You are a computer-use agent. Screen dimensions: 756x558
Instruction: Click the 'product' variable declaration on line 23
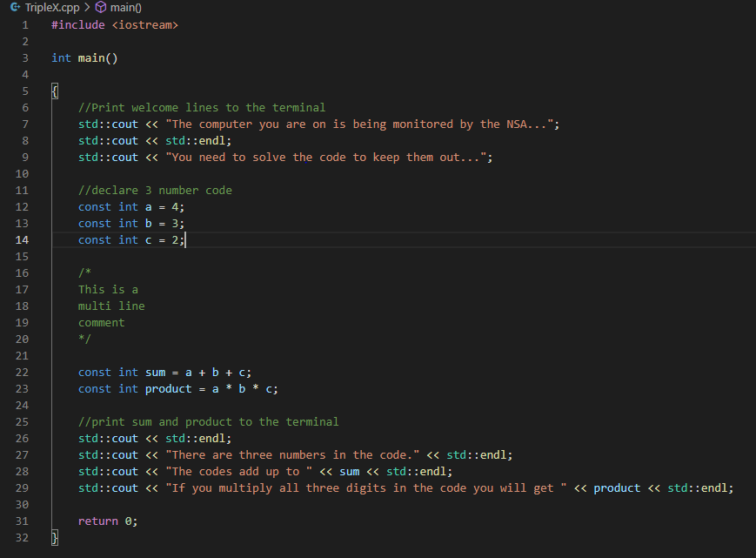[x=168, y=388]
